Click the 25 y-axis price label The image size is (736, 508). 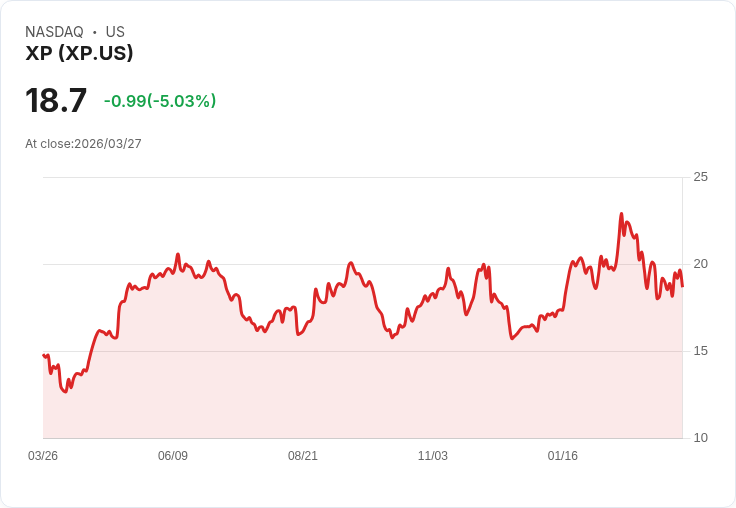(700, 177)
